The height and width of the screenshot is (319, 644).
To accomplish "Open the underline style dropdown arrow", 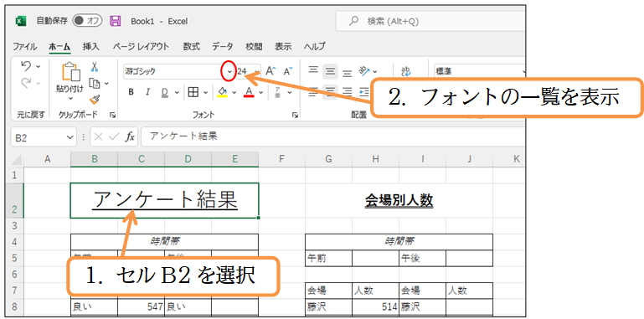I will [x=177, y=92].
